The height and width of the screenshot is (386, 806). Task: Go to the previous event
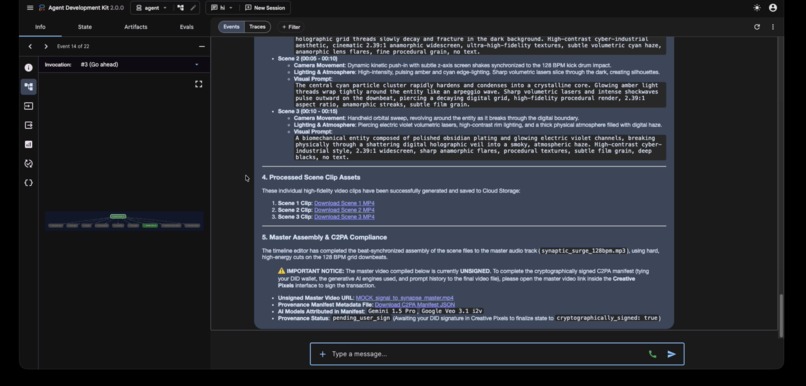point(30,46)
